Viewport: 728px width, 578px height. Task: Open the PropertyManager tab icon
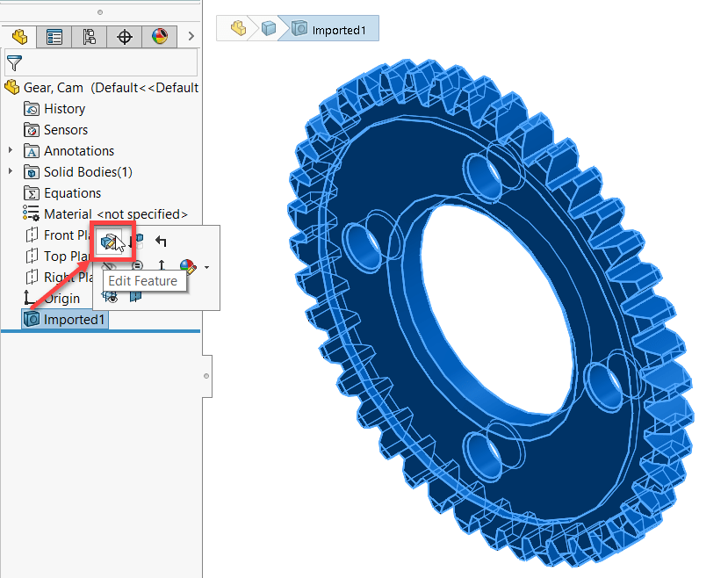point(54,36)
